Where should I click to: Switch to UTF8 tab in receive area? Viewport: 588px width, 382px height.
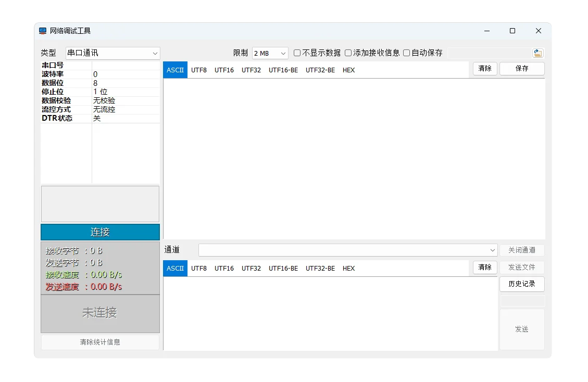(199, 70)
